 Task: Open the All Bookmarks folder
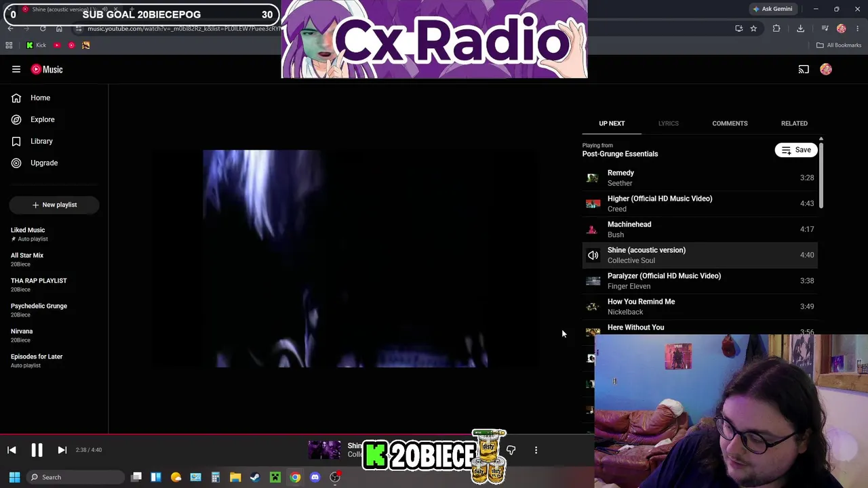click(839, 45)
